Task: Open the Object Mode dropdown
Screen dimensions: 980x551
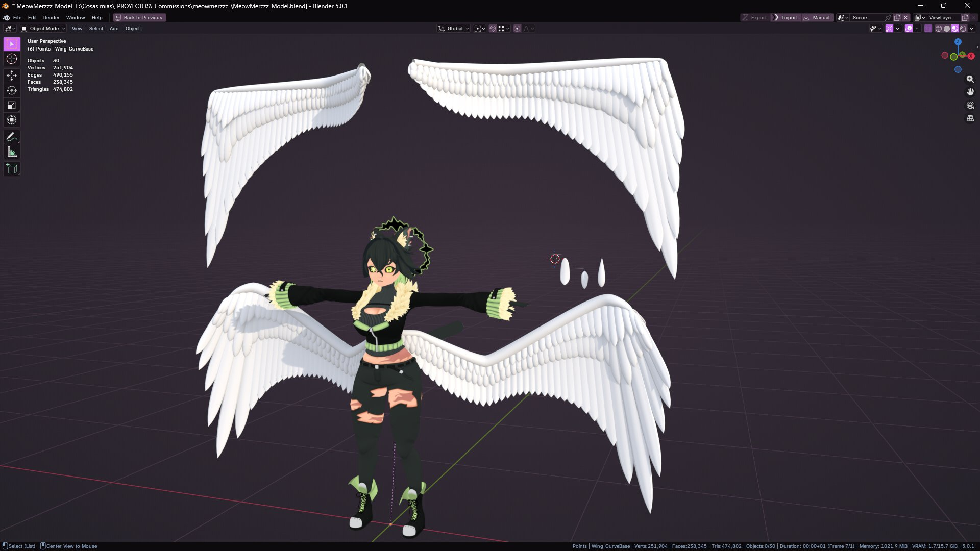Action: coord(43,29)
